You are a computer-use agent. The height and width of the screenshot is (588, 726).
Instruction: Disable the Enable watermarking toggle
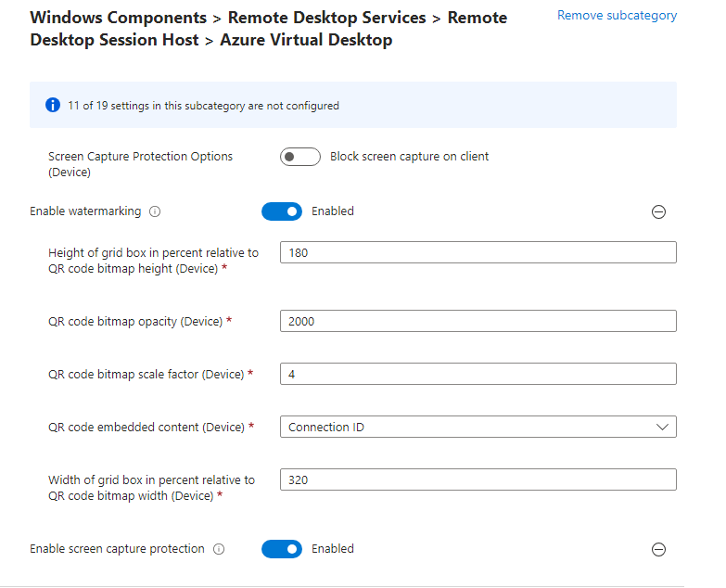click(282, 211)
